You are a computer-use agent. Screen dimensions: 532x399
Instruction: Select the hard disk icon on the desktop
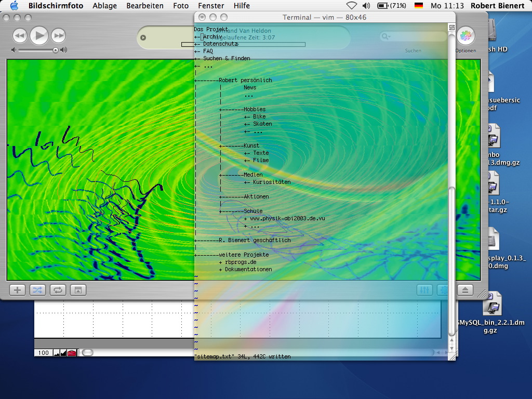coord(493,30)
